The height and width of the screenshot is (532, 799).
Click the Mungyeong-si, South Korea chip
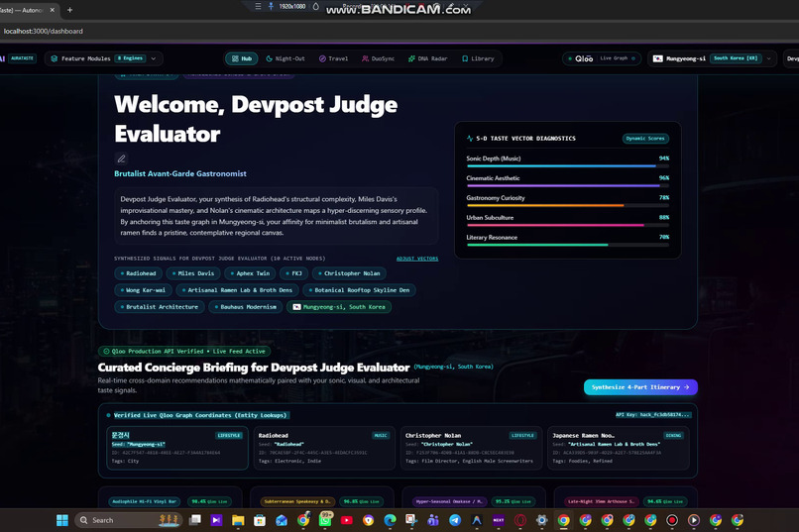(339, 307)
